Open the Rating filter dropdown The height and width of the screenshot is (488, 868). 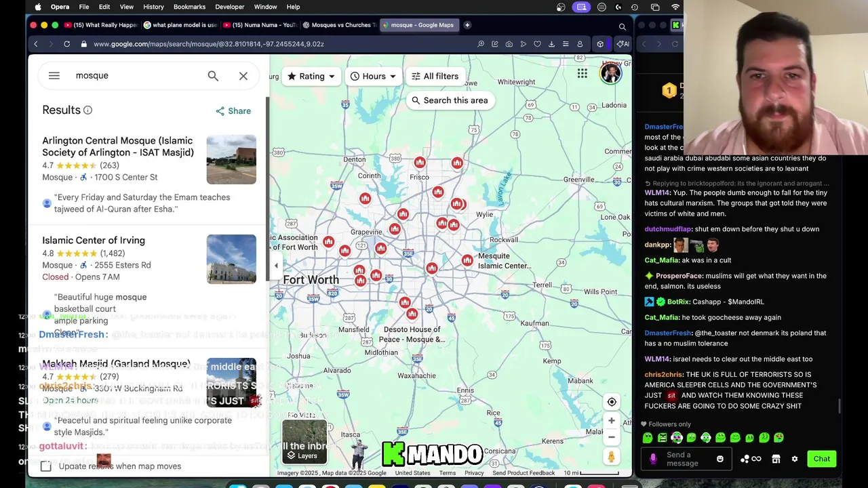tap(311, 76)
